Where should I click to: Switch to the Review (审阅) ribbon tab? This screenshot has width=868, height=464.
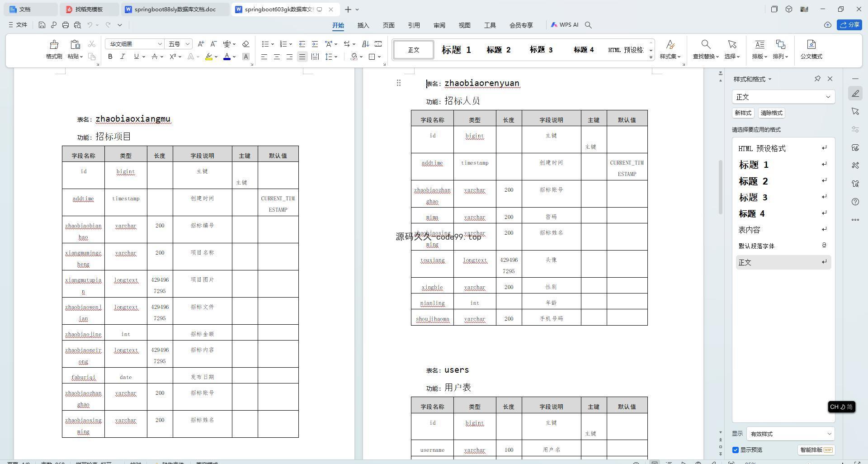pyautogui.click(x=439, y=25)
